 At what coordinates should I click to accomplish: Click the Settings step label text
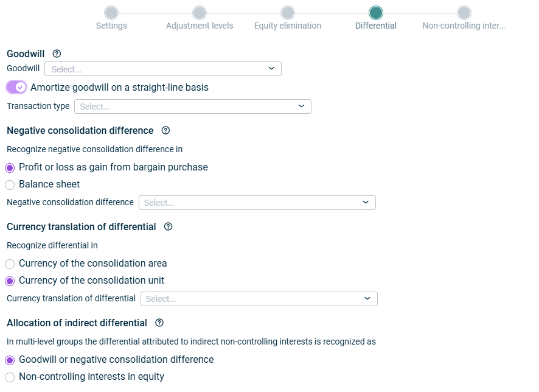[111, 26]
